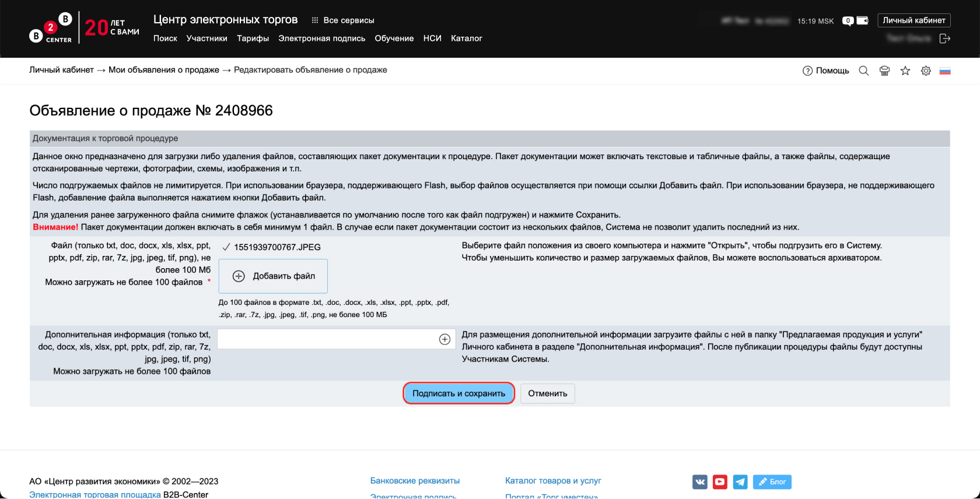Go to Мои объявления о продаже breadcrumb
This screenshot has width=980, height=499.
click(x=163, y=70)
